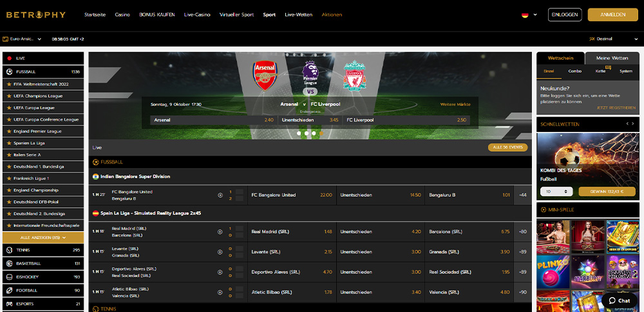Viewport: 644px width, 312px height.
Task: Click favorite icon for Atletic Bilbao (SRL) match
Action: pyautogui.click(x=220, y=292)
